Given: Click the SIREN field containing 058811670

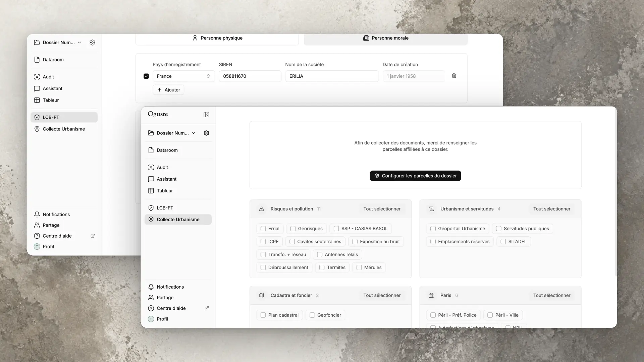Looking at the screenshot, I should coord(250,76).
